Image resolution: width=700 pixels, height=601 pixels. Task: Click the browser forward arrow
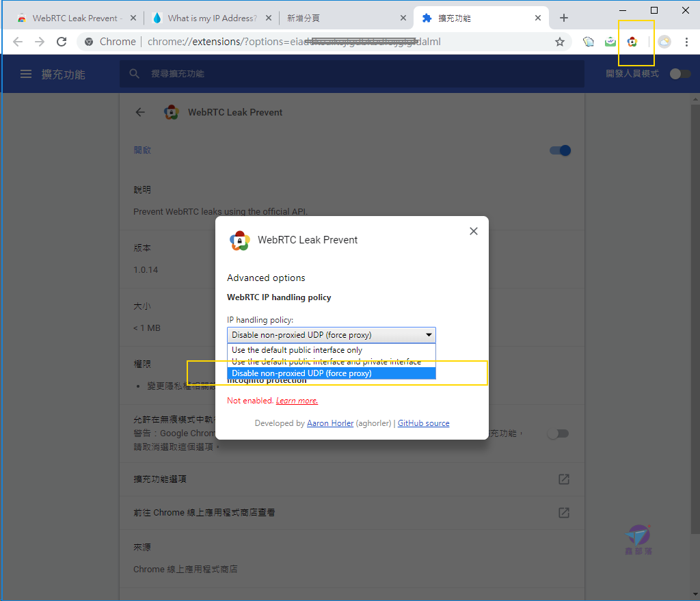click(x=40, y=42)
